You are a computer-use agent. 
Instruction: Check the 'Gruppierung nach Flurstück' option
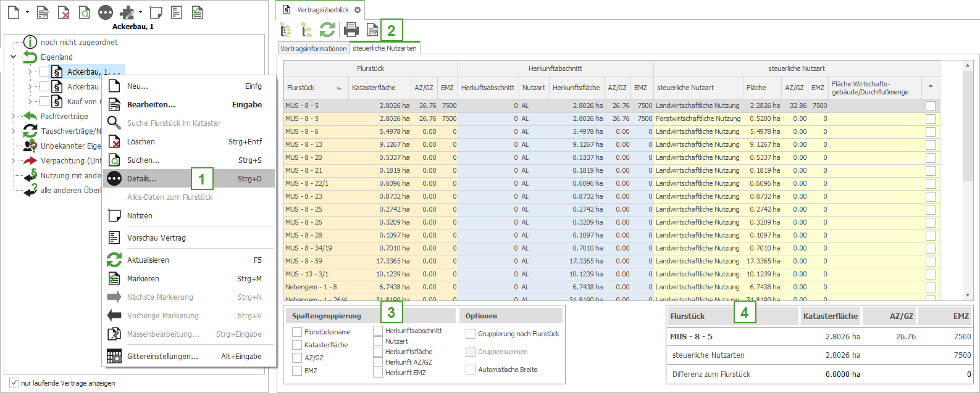click(471, 334)
